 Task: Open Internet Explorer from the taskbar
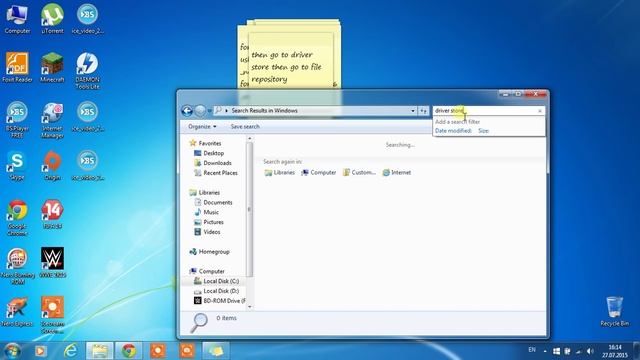pos(71,351)
